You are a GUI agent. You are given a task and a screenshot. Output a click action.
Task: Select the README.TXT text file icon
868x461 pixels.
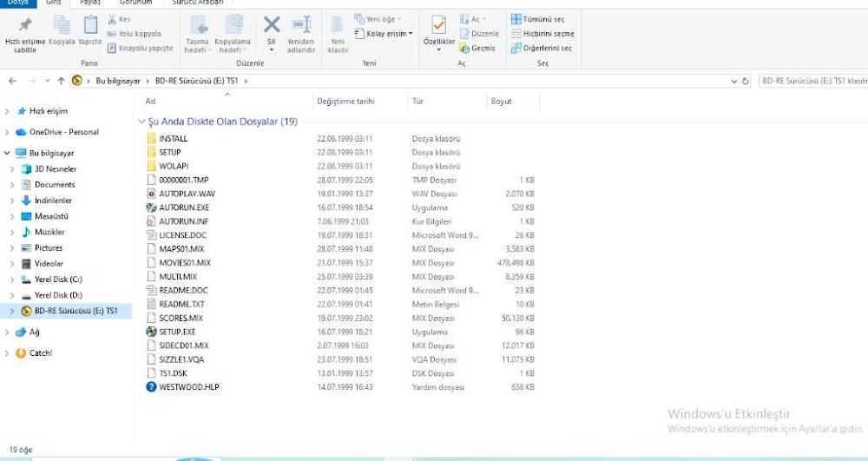pyautogui.click(x=151, y=304)
